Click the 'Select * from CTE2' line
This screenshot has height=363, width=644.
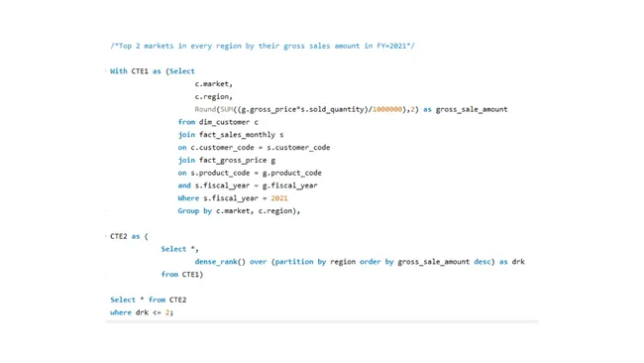[149, 301]
